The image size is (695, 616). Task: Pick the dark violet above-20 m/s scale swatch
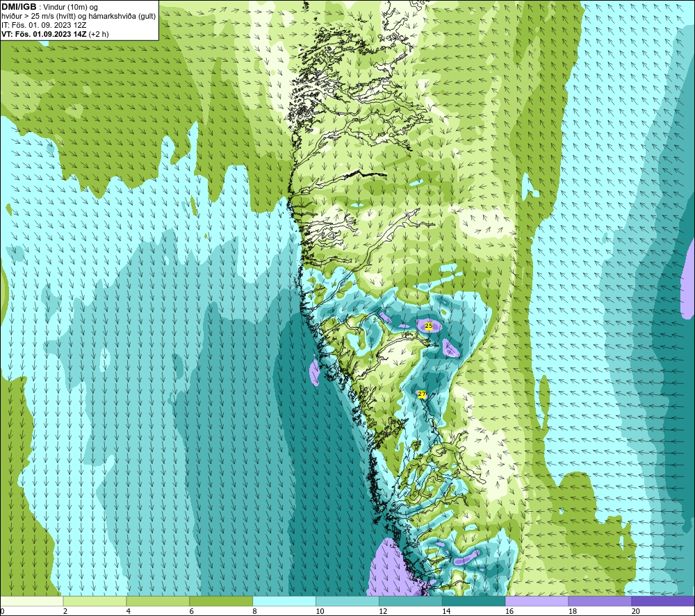coord(663,601)
